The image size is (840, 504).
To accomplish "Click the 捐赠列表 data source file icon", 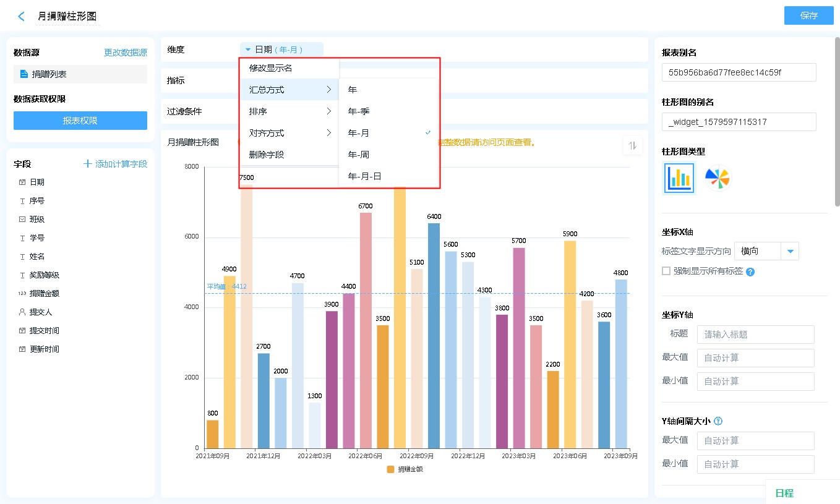I will pos(24,74).
